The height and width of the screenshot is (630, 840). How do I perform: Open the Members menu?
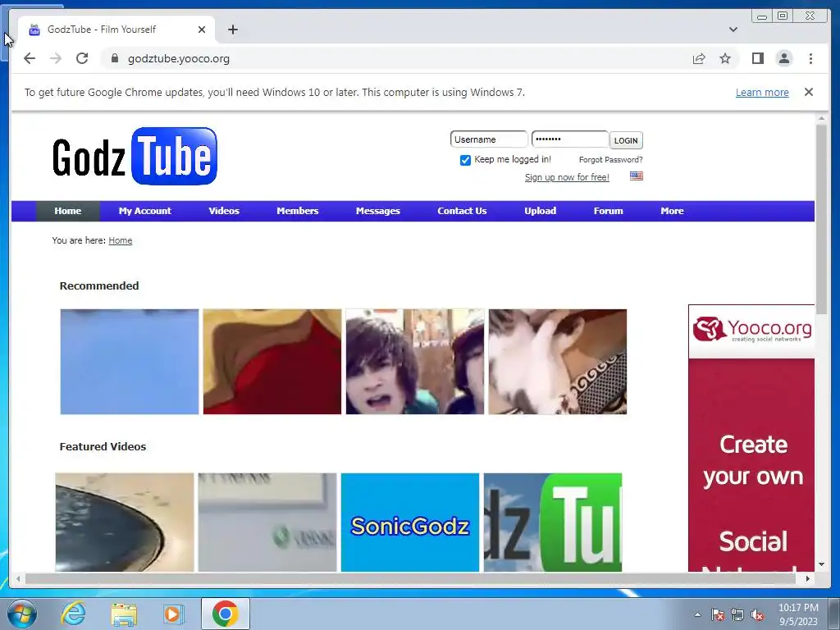coord(297,211)
